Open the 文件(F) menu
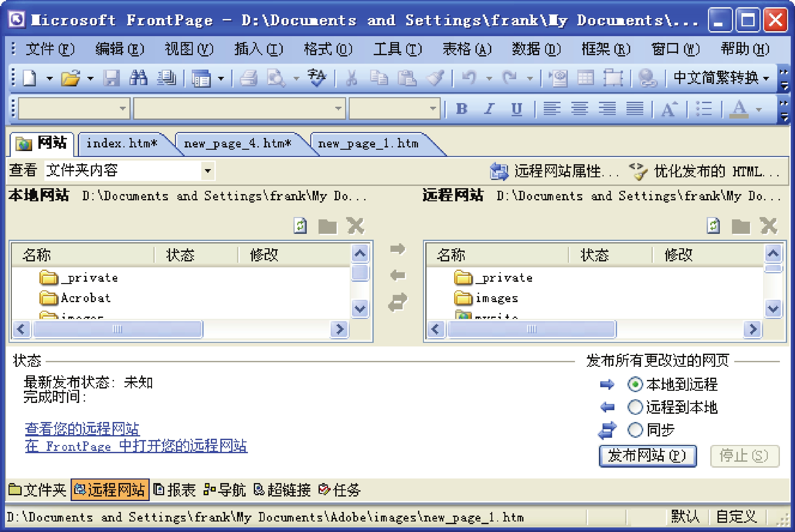Viewport: 795px width, 532px height. pos(50,49)
